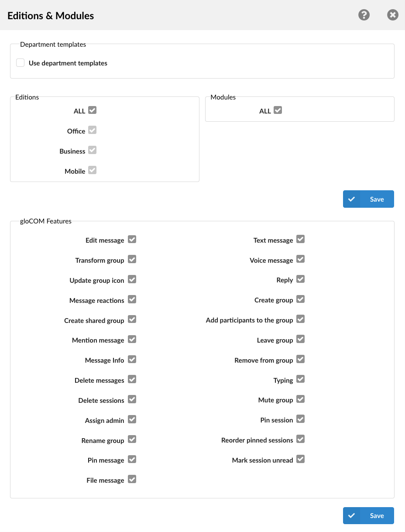Open the help question mark icon
405x532 pixels.
[x=364, y=15]
